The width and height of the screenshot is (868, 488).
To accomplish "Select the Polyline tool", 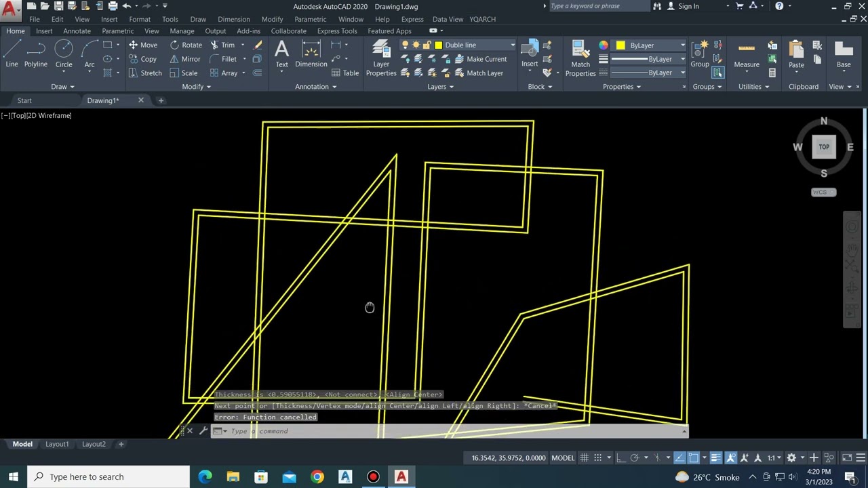I will [36, 54].
